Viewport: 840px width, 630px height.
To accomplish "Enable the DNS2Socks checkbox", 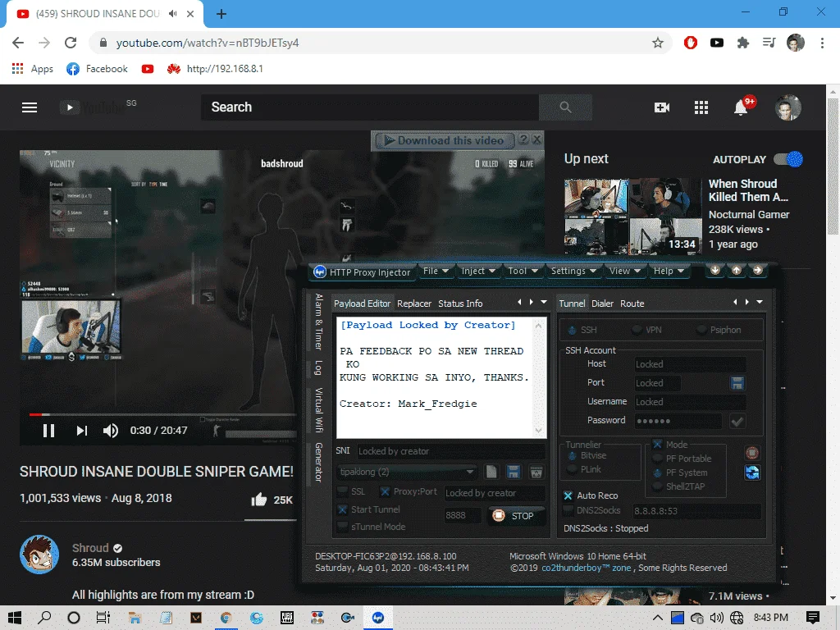I will 568,510.
